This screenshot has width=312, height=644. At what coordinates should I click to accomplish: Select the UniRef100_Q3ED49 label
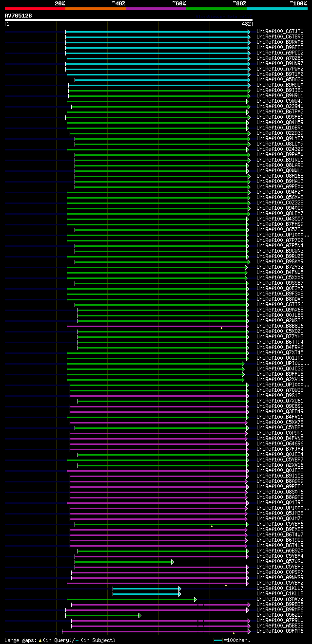pos(280,412)
